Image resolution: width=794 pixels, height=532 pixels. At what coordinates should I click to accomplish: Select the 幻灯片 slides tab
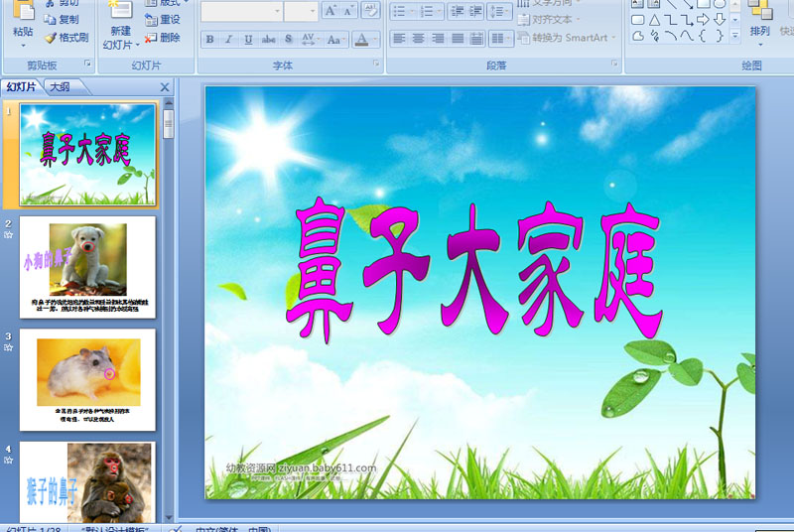click(x=22, y=87)
